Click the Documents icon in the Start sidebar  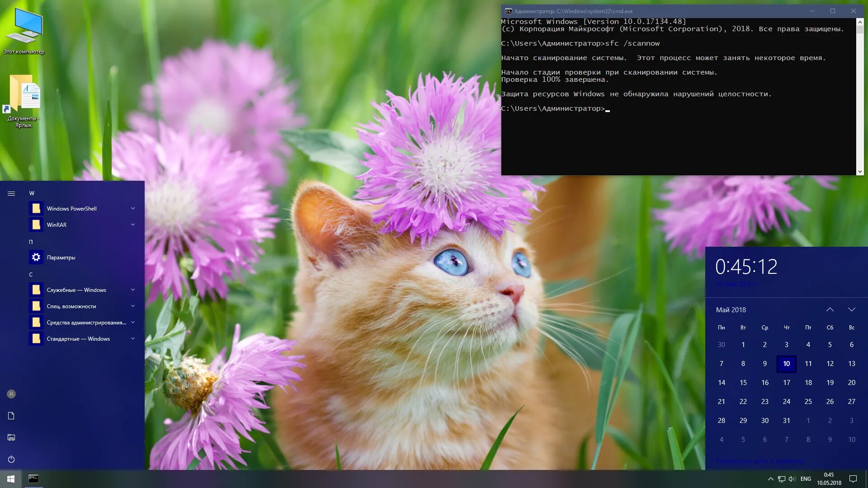tap(11, 415)
